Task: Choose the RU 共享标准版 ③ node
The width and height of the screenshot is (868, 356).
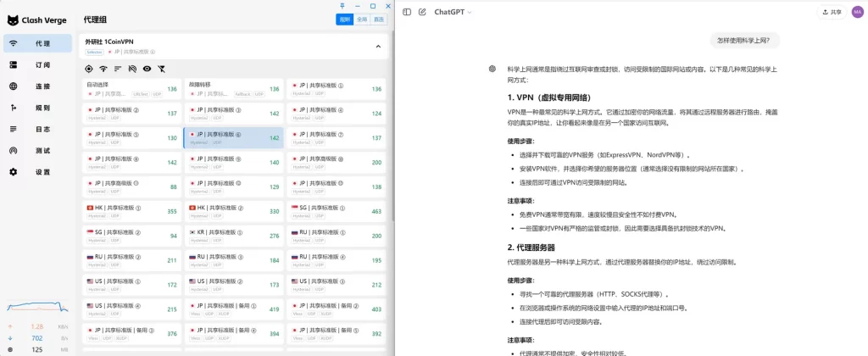Action: coord(234,260)
